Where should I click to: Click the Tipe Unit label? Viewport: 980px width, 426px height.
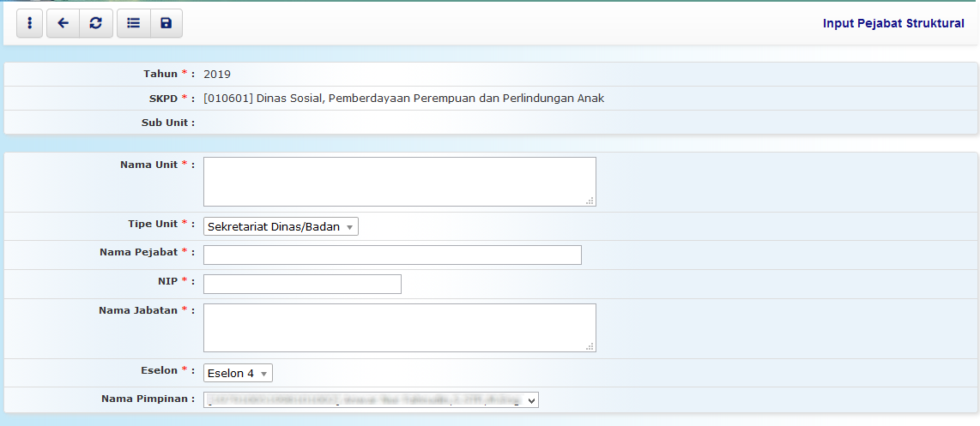pos(156,225)
